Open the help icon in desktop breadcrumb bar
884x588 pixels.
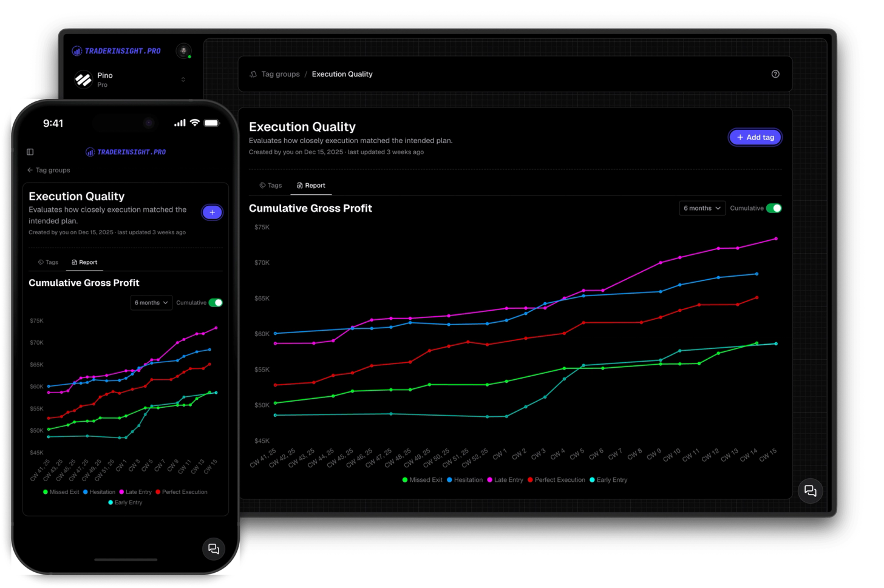pos(775,74)
